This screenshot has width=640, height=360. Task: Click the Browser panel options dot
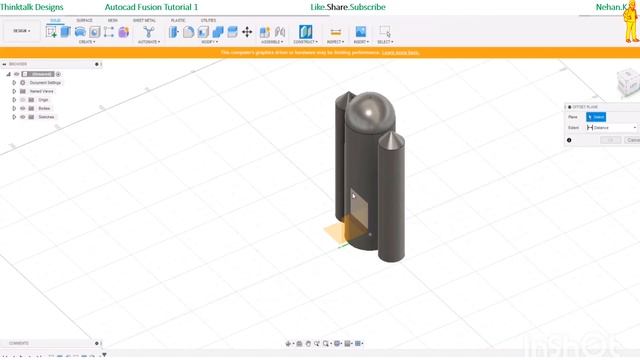[x=97, y=64]
